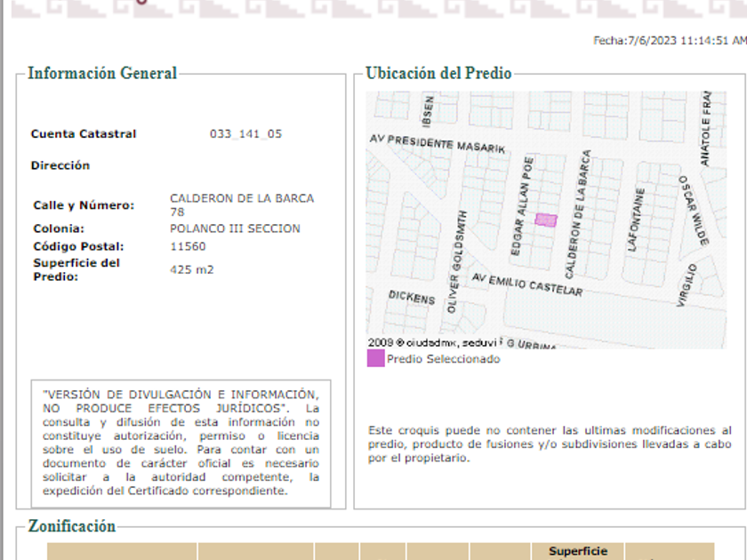Viewport: 747px width, 560px height.
Task: Click the disclaimer box about Versión de Divulgación
Action: [x=181, y=443]
